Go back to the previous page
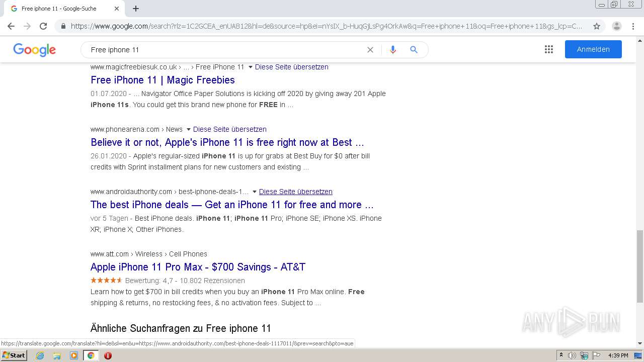The width and height of the screenshot is (644, 362). (11, 26)
